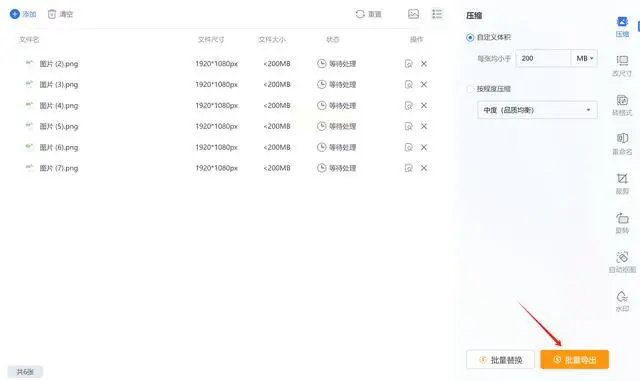Open the 转格式 (convert format) sidebar tab
The width and height of the screenshot is (640, 381).
click(622, 105)
